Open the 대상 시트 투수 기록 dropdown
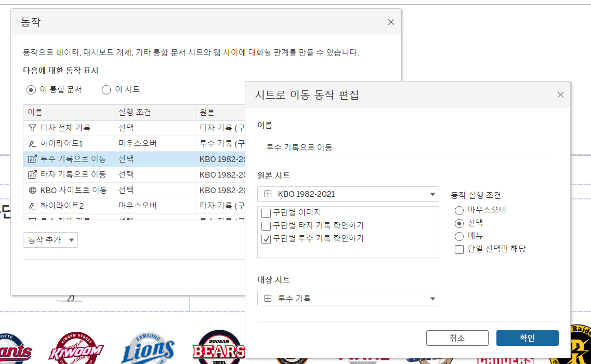The image size is (591, 364). click(x=348, y=299)
